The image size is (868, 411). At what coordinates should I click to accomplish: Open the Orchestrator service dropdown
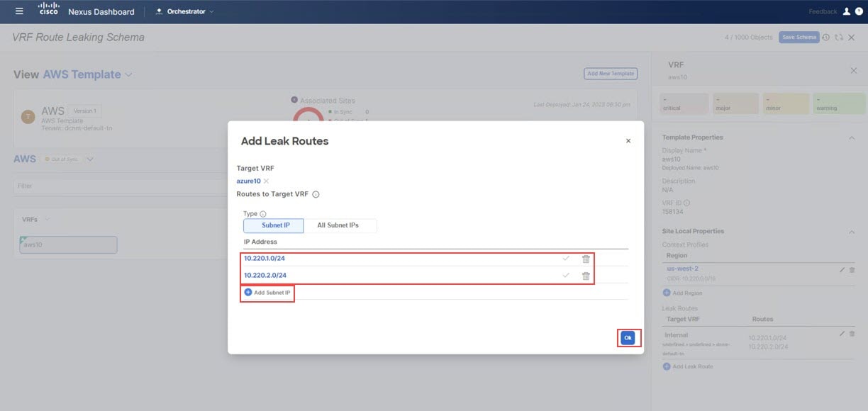point(184,11)
